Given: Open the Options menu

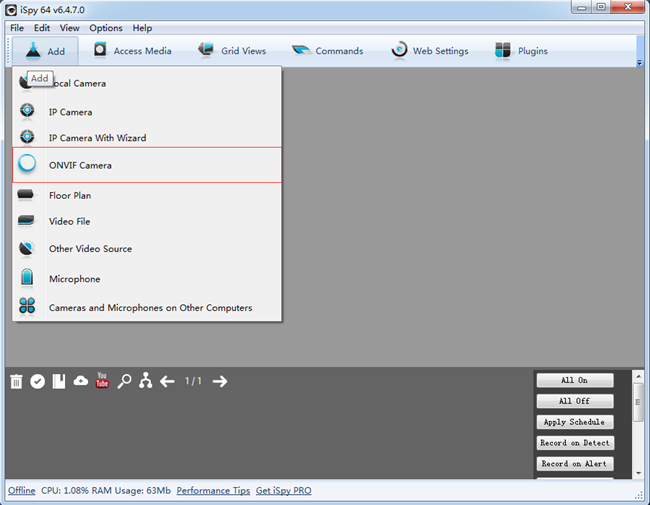Looking at the screenshot, I should [x=106, y=28].
